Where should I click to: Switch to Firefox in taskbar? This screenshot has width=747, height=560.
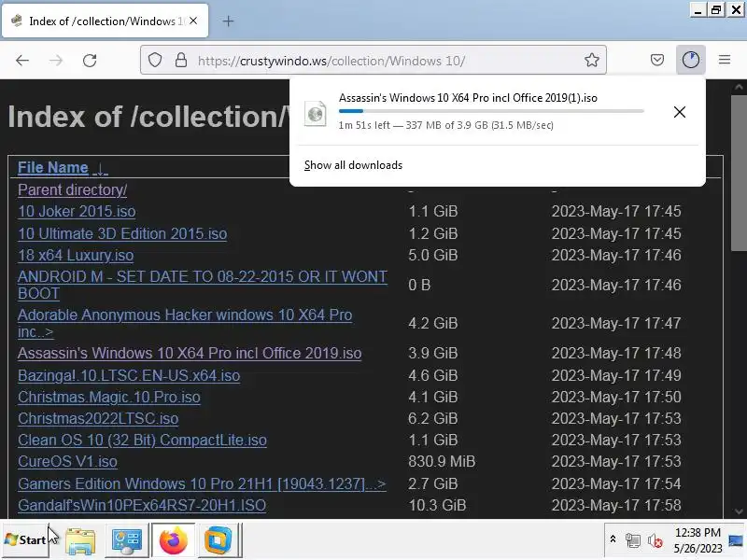point(173,541)
